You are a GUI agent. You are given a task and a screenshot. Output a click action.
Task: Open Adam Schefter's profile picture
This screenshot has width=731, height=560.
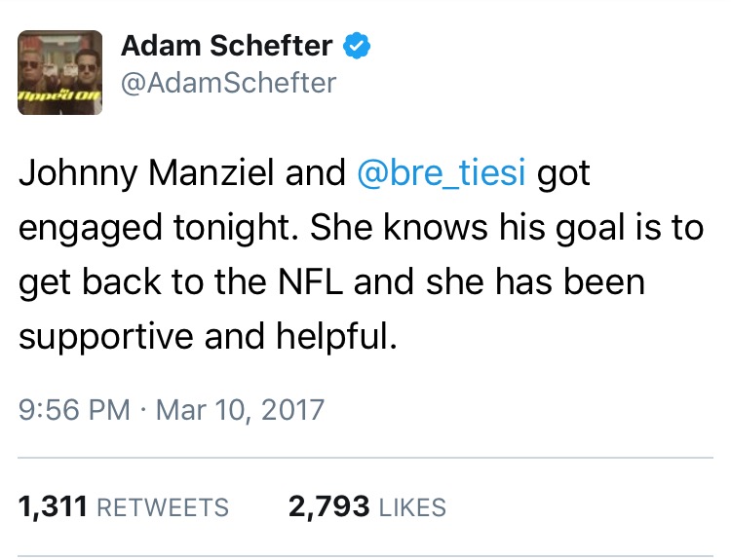[59, 72]
